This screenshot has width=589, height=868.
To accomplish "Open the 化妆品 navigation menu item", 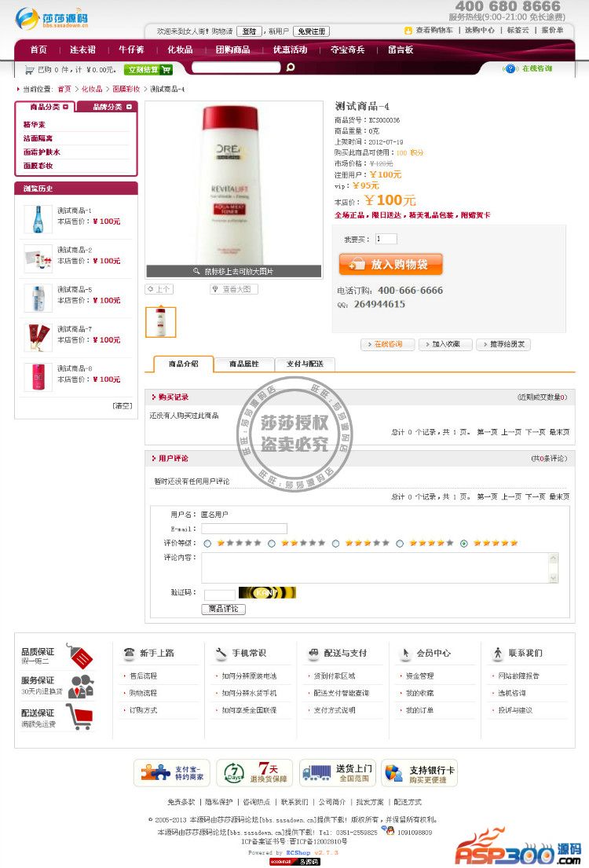I will coord(180,49).
